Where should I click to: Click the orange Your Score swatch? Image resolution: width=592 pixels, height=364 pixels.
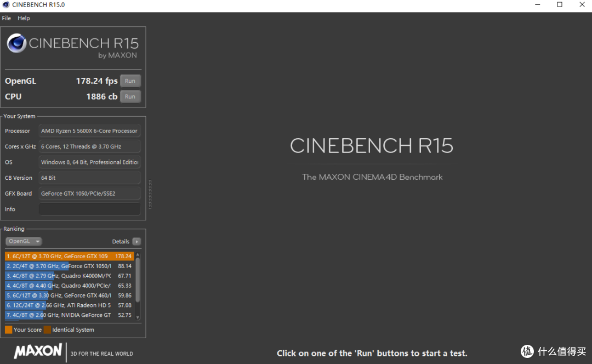pyautogui.click(x=8, y=329)
